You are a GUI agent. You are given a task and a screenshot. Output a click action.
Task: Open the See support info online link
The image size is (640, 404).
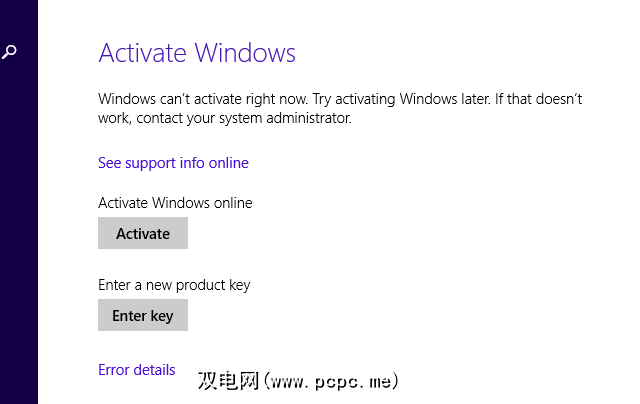173,163
